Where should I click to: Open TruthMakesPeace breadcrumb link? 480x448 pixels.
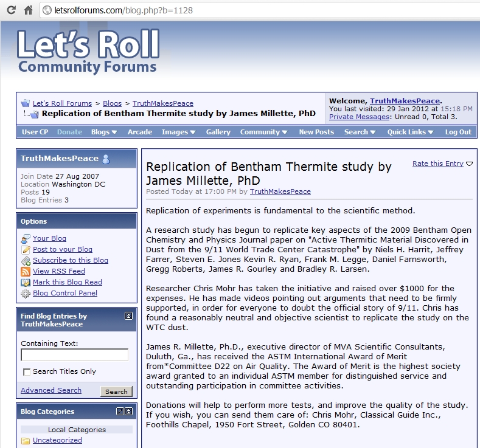(162, 103)
